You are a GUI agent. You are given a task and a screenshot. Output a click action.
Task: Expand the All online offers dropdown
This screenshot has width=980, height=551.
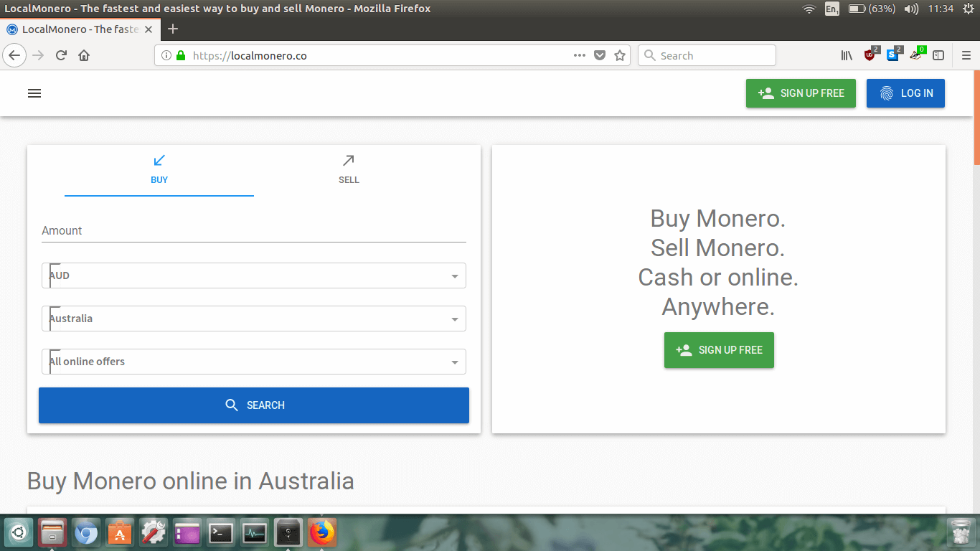[x=254, y=362]
